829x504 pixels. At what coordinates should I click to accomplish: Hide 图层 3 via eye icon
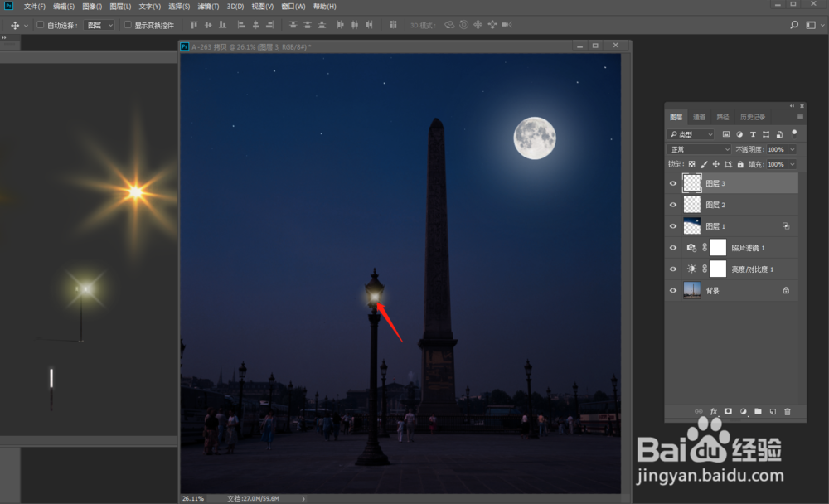[673, 183]
